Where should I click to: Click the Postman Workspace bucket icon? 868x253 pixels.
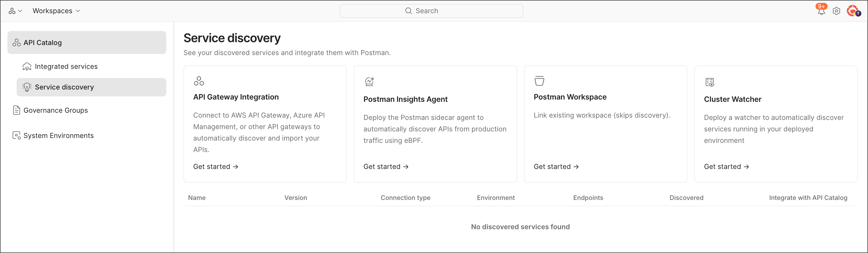(x=539, y=81)
